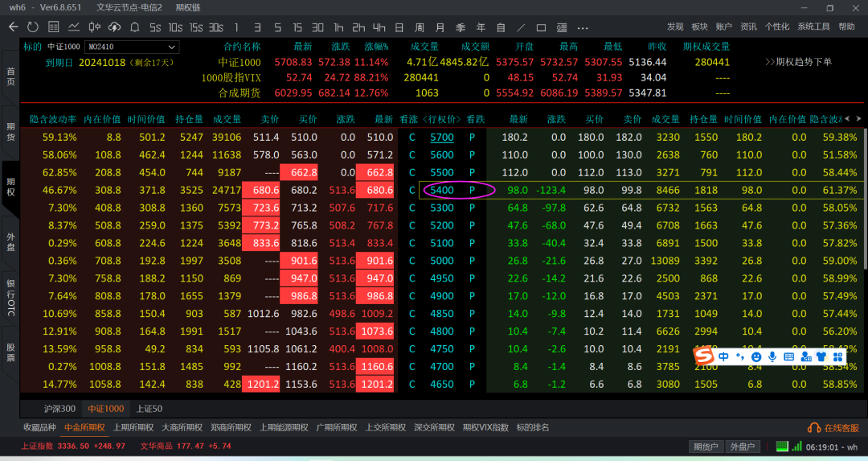Switch chart period to 1h
The height and width of the screenshot is (461, 868).
point(338,27)
